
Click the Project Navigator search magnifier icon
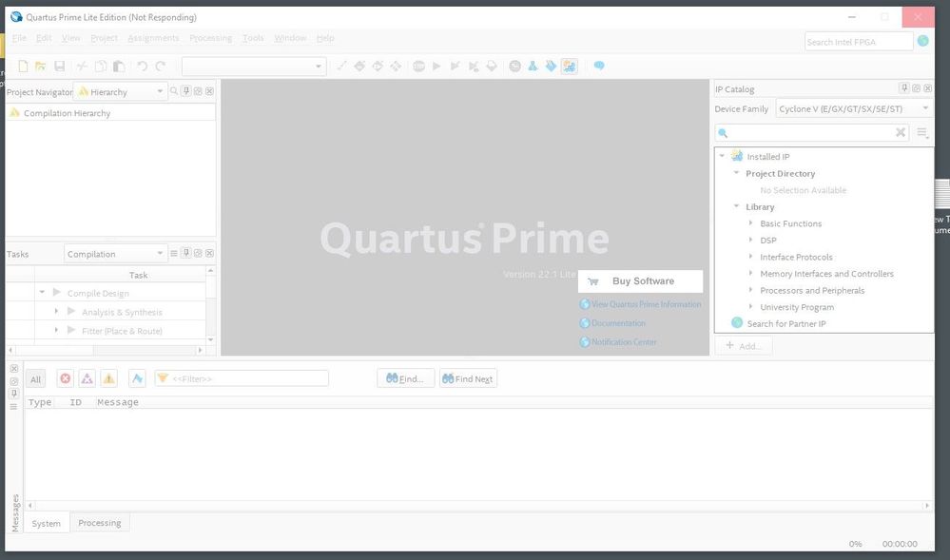174,91
